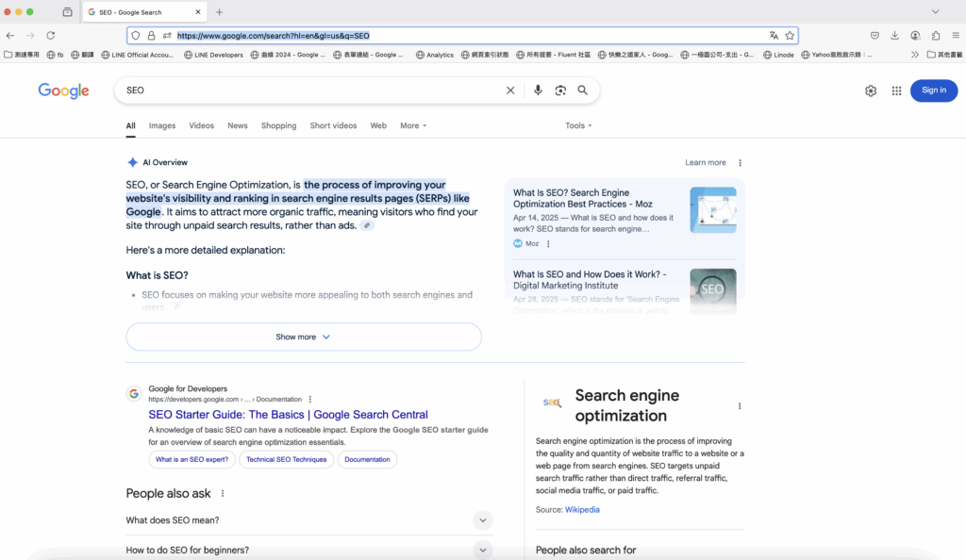The width and height of the screenshot is (966, 560).
Task: Click Learn more beside AI Overview
Action: coord(706,163)
